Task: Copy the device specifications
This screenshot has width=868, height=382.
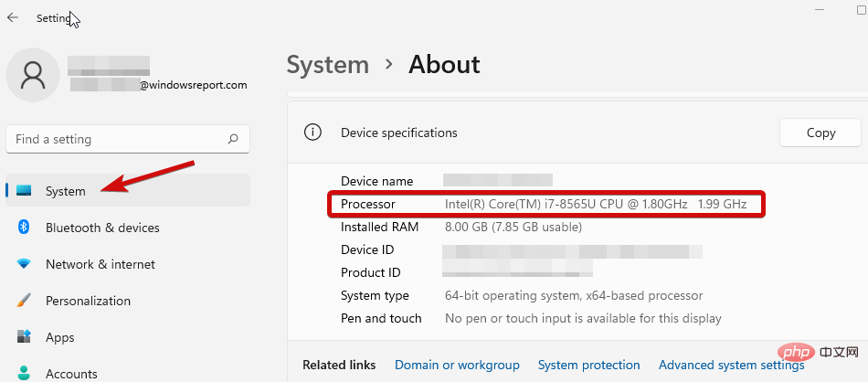Action: (820, 133)
